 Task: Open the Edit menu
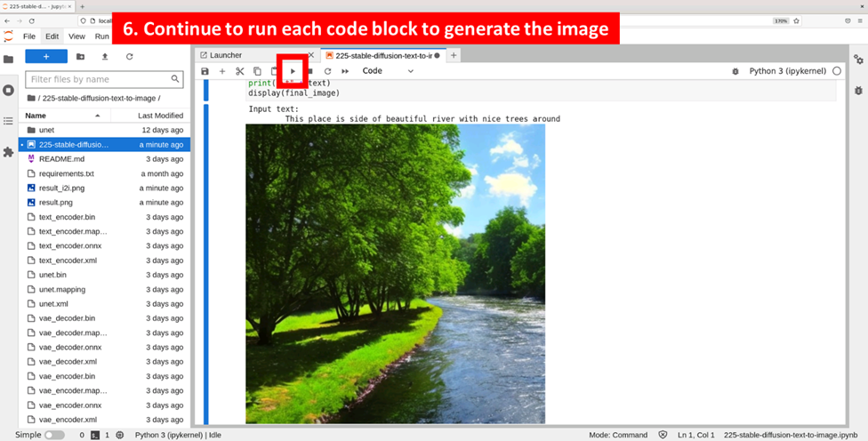52,36
